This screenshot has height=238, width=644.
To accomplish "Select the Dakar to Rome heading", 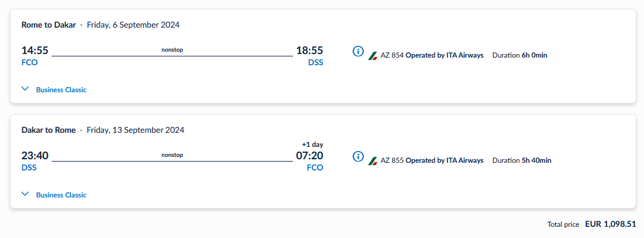I will 49,130.
